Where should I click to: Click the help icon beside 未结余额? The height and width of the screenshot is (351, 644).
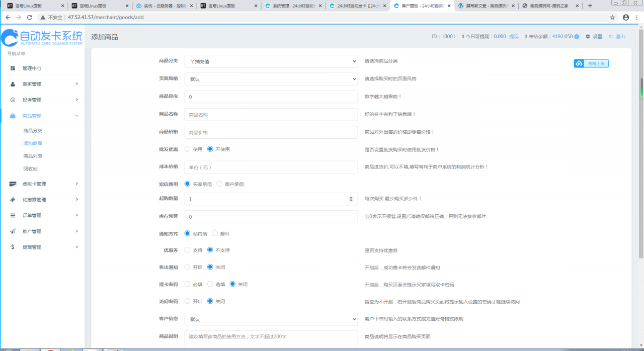click(x=577, y=37)
